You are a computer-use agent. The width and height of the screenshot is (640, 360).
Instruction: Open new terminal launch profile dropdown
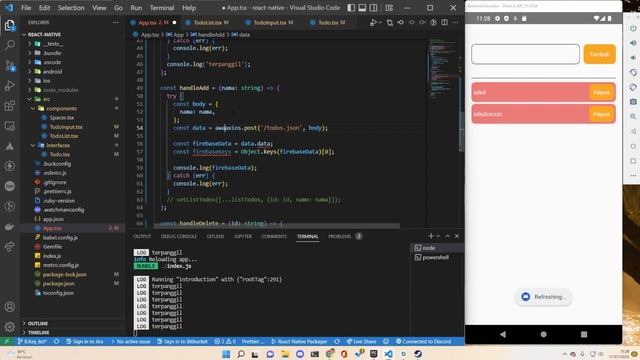click(x=438, y=236)
